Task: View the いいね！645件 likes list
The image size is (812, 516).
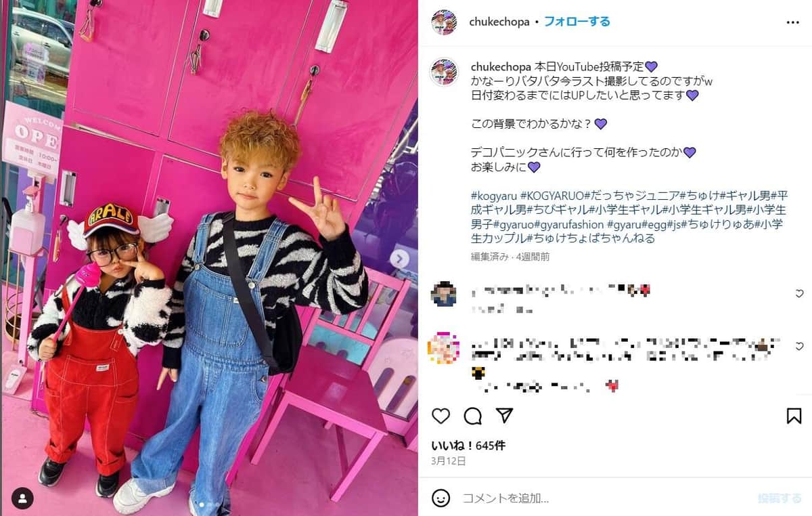Action: (468, 446)
